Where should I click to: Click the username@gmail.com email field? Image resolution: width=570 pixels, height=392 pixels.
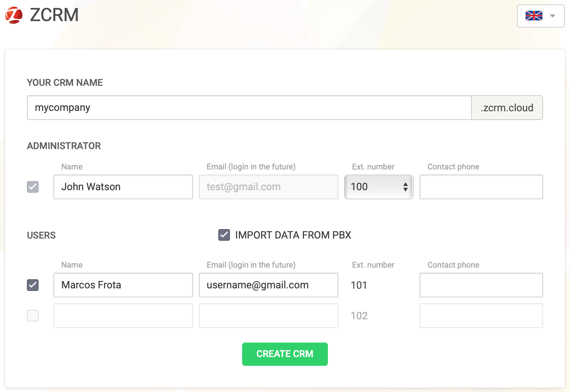coord(268,285)
